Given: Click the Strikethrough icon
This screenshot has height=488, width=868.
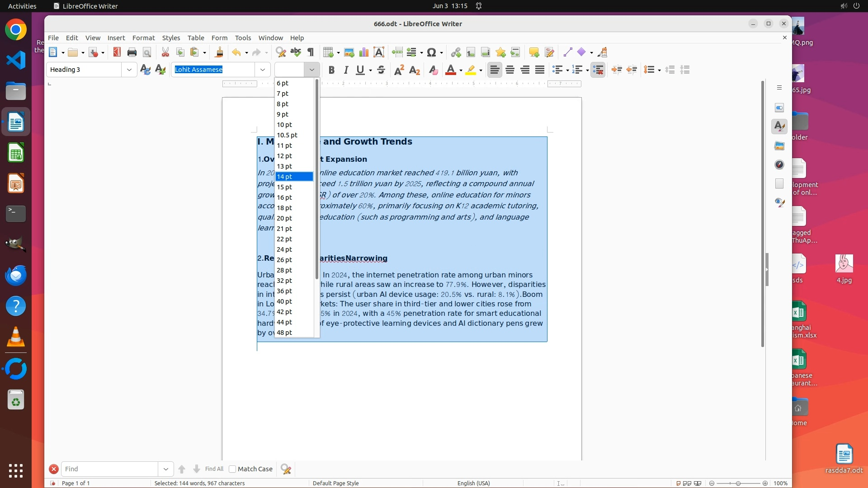Looking at the screenshot, I should (381, 70).
